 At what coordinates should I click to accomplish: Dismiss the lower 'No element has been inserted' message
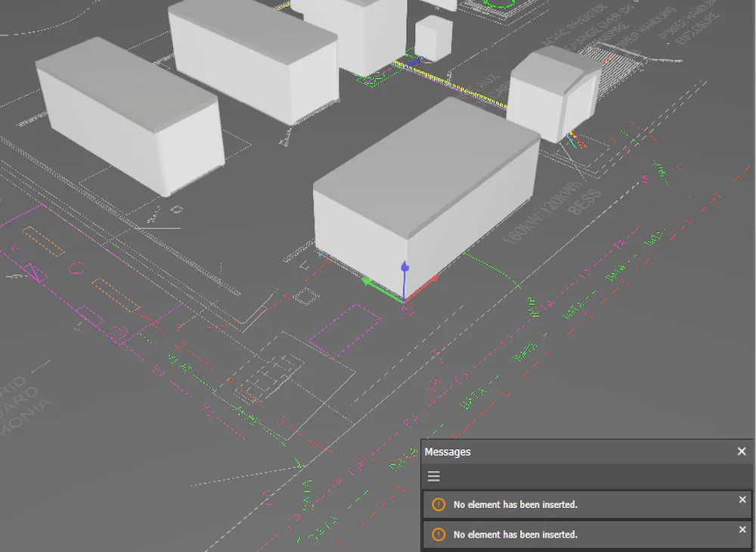pyautogui.click(x=742, y=530)
